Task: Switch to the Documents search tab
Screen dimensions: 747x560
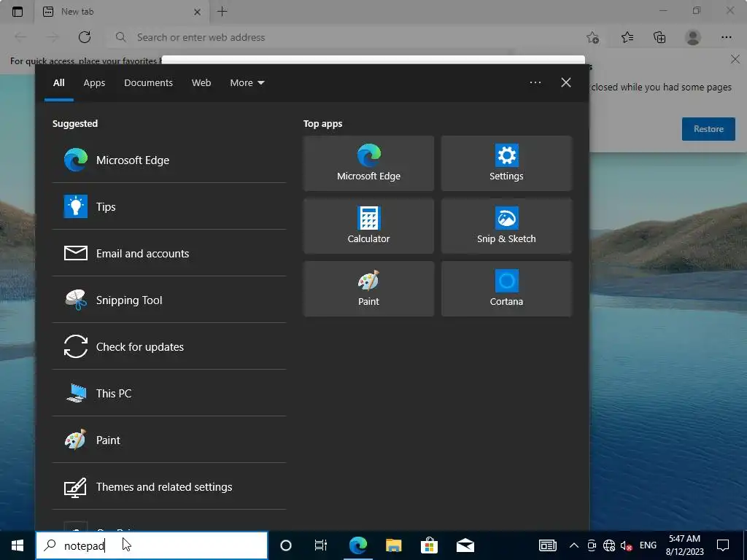Action: (149, 83)
